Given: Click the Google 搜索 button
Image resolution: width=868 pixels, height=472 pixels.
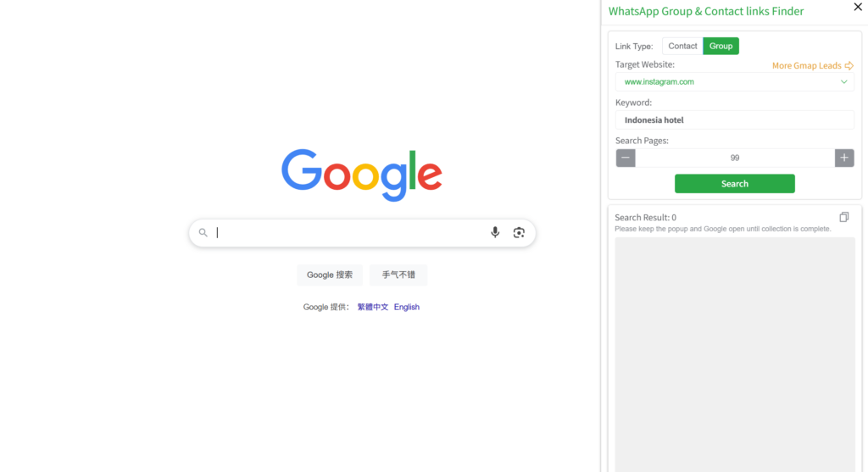Looking at the screenshot, I should (330, 275).
